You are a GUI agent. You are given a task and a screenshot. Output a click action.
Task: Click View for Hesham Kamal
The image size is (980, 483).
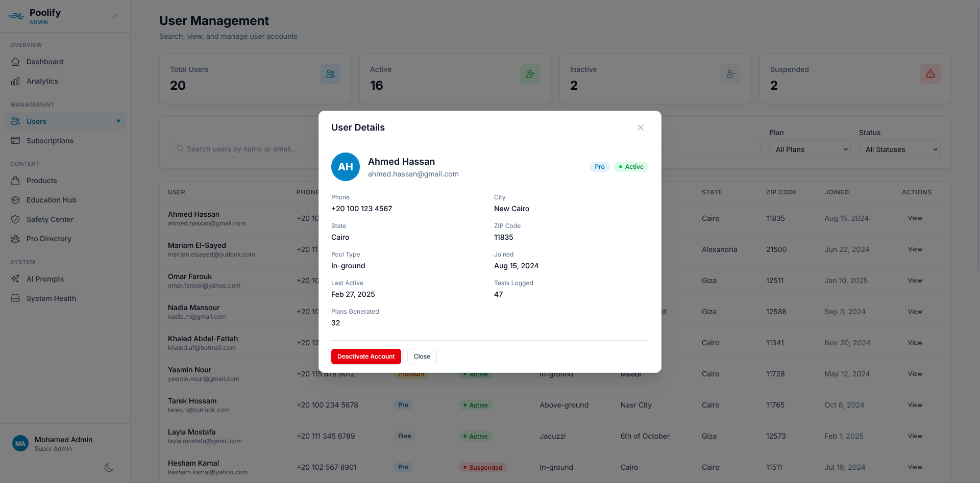[x=915, y=467]
